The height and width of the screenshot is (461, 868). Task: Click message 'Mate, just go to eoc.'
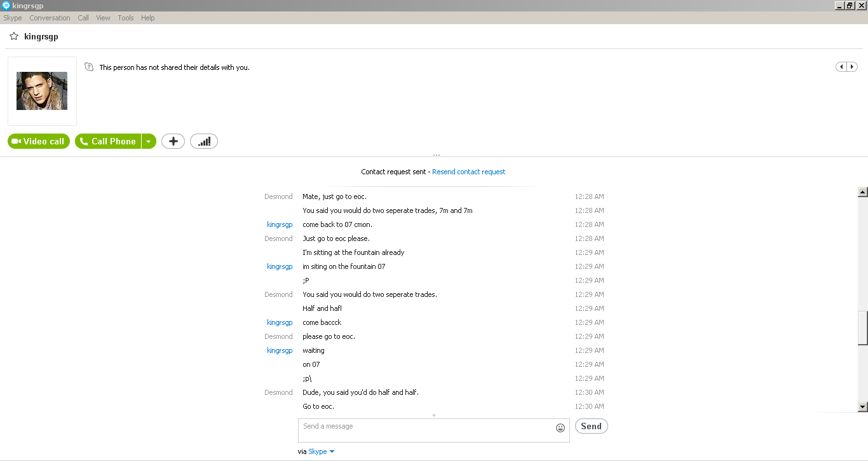point(334,196)
